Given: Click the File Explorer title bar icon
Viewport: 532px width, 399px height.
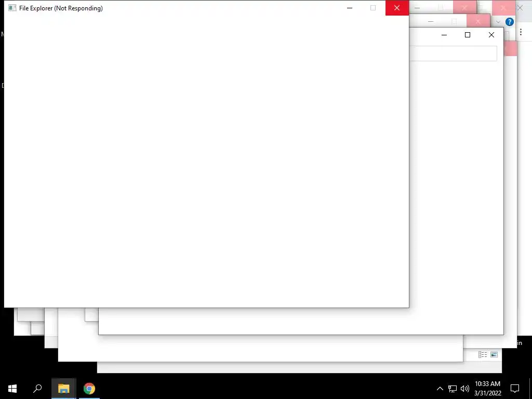Looking at the screenshot, I should 12,8.
